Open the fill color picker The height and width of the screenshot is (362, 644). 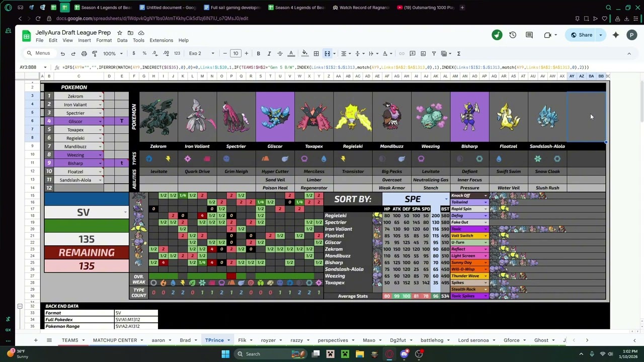pyautogui.click(x=305, y=53)
